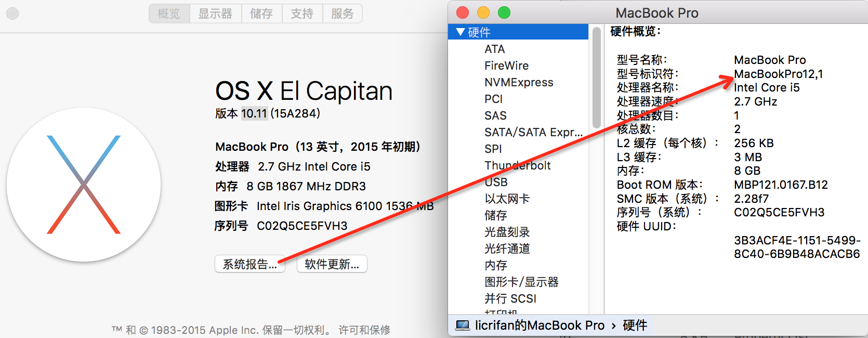Open the 图形卡/显示器 entry

coord(521,282)
